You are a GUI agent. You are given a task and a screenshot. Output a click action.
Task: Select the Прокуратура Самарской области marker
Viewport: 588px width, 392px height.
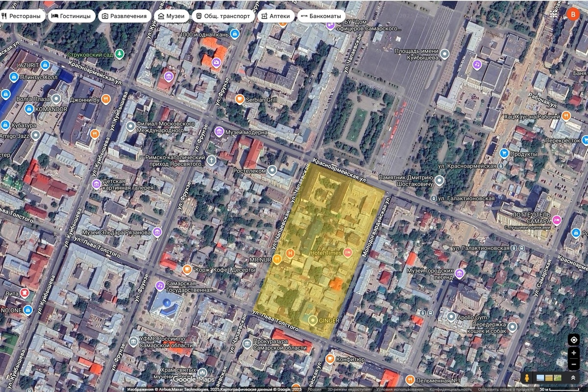pyautogui.click(x=247, y=344)
